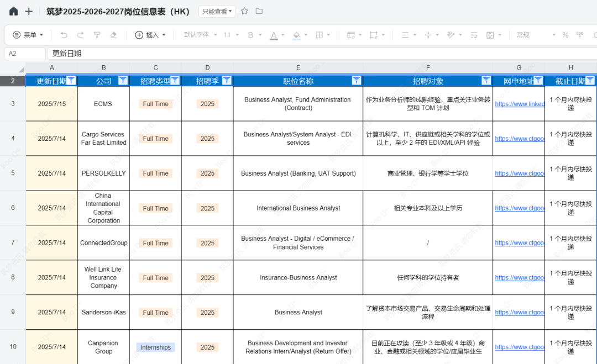
Task: Select the 'International Business Analyst' cell
Action: point(298,208)
